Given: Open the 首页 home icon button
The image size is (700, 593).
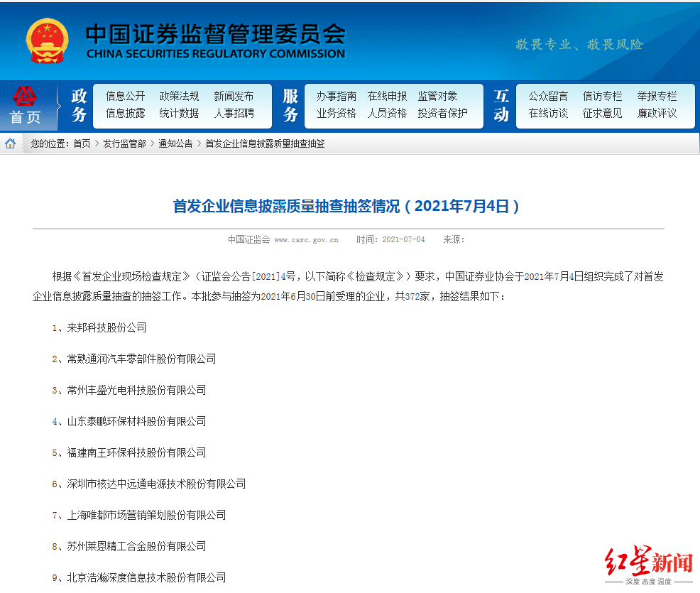Looking at the screenshot, I should pos(26,106).
